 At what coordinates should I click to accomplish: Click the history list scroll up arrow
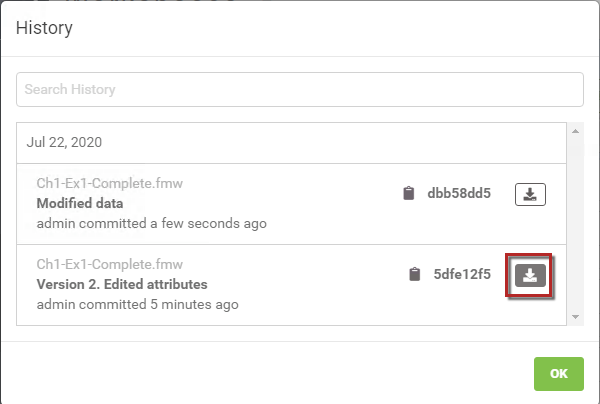(x=575, y=131)
